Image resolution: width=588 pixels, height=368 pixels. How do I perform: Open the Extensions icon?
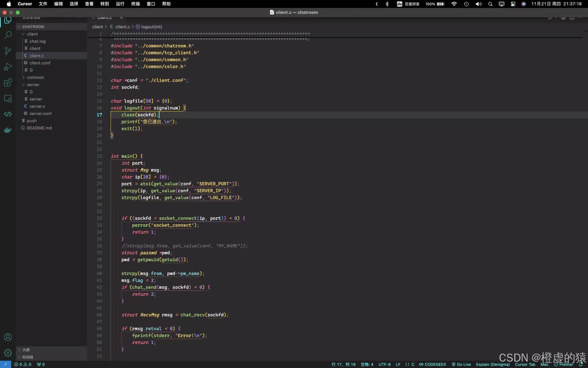click(8, 83)
